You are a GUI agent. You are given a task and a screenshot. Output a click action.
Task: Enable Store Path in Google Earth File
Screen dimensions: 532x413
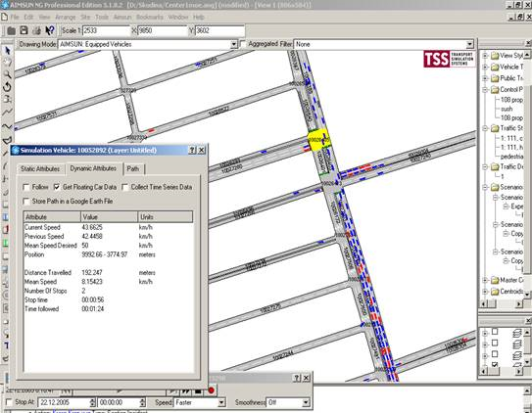tap(26, 202)
